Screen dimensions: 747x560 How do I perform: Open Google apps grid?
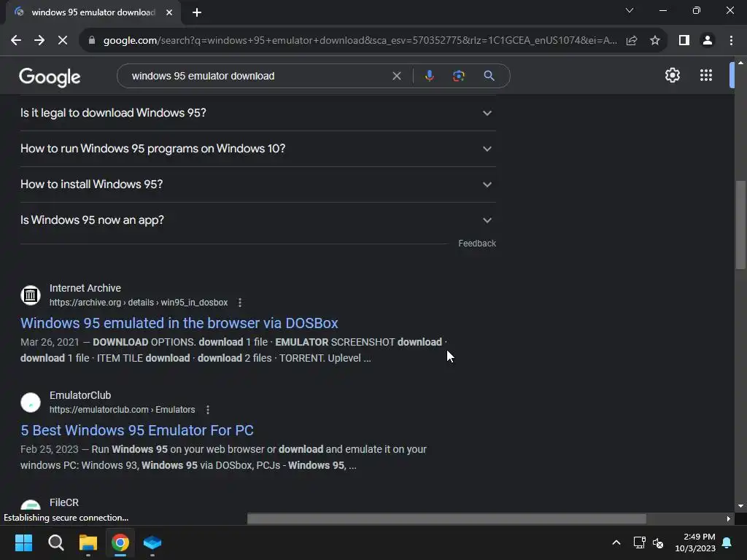(x=706, y=75)
